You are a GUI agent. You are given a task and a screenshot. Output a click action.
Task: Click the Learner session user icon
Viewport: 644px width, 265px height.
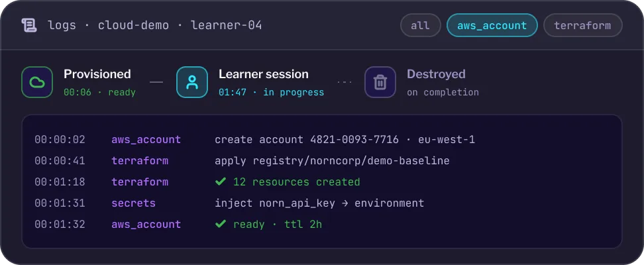pyautogui.click(x=192, y=82)
